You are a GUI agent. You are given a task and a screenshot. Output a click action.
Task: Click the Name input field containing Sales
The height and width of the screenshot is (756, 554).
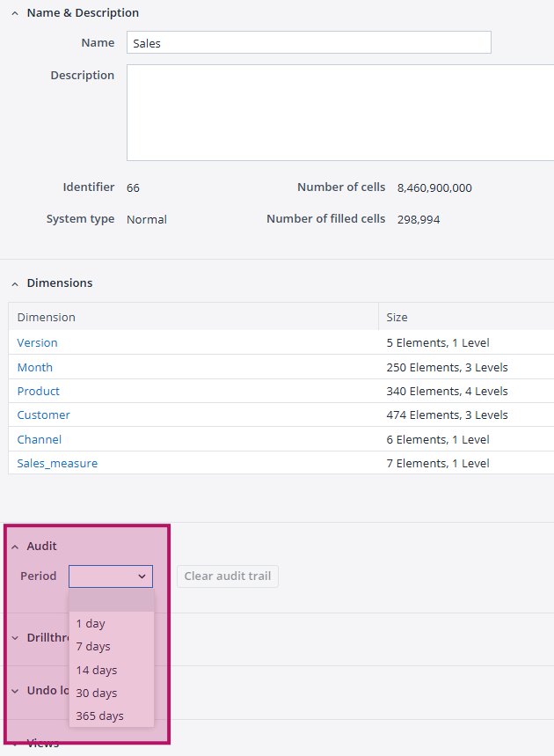309,42
